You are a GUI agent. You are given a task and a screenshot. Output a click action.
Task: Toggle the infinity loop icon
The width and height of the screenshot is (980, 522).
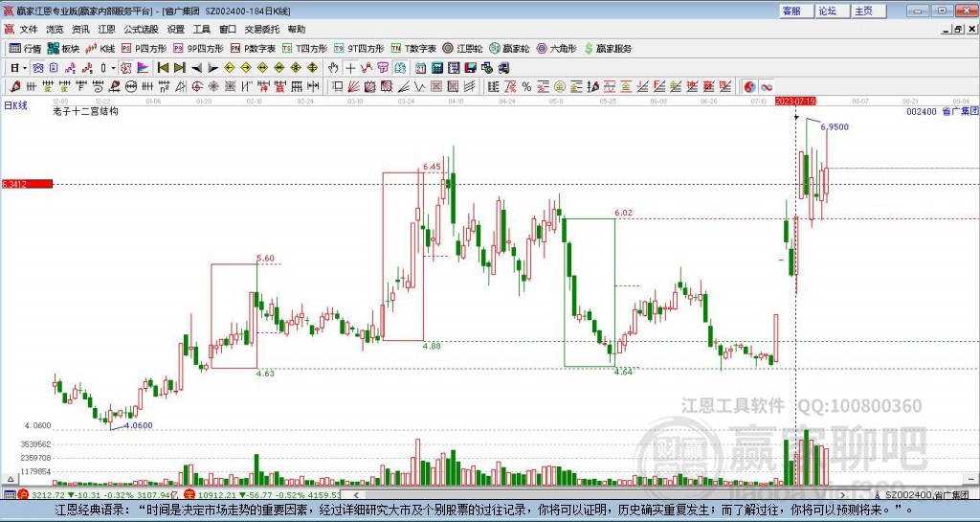pyautogui.click(x=767, y=87)
